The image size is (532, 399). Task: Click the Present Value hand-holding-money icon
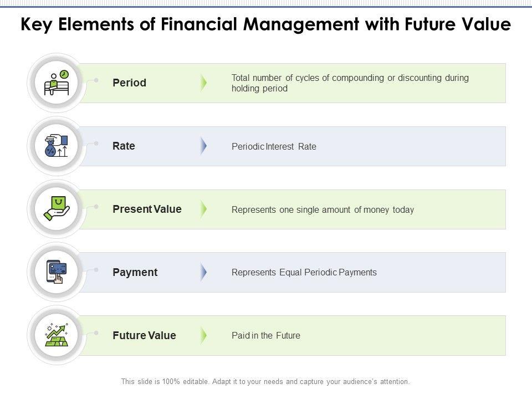(x=56, y=209)
